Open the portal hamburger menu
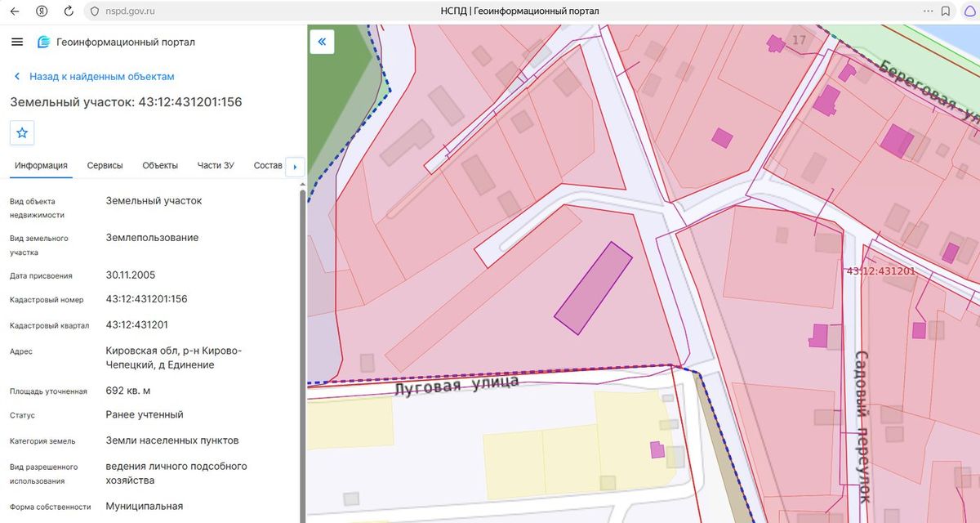The width and height of the screenshot is (980, 523). tap(17, 42)
